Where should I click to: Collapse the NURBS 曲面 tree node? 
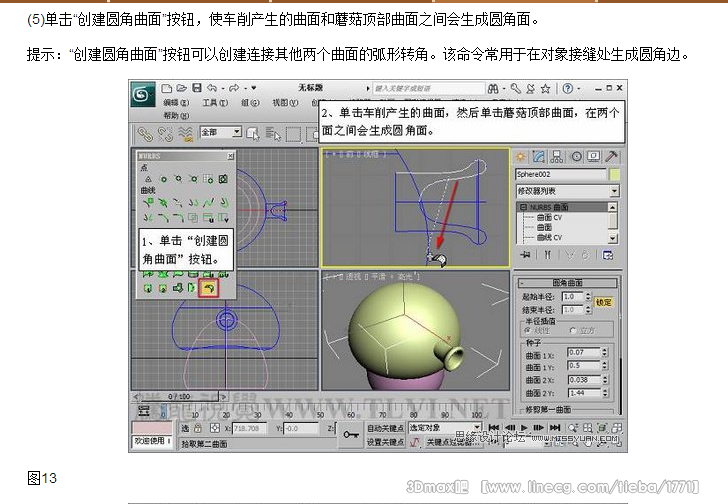click(x=524, y=207)
